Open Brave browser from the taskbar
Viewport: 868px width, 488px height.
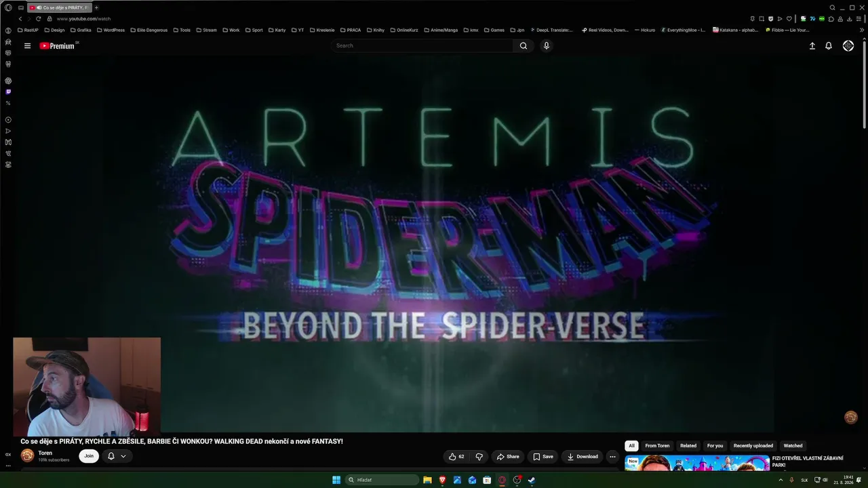pos(442,480)
